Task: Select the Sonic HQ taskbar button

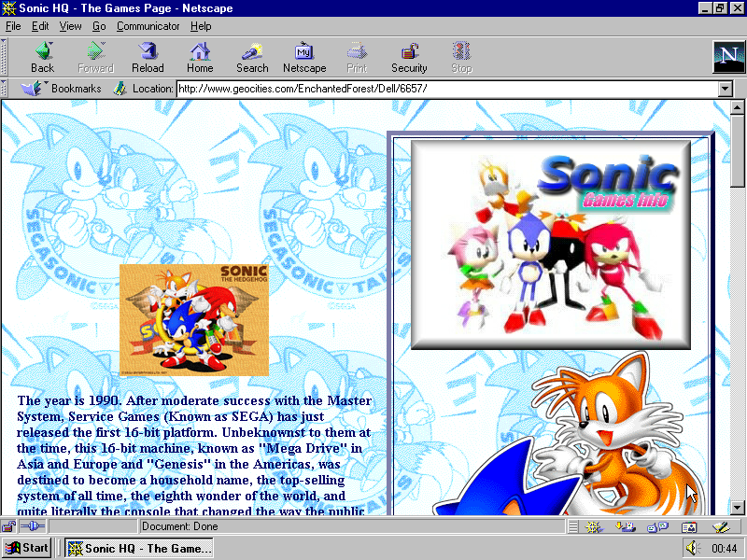Action: pyautogui.click(x=139, y=548)
